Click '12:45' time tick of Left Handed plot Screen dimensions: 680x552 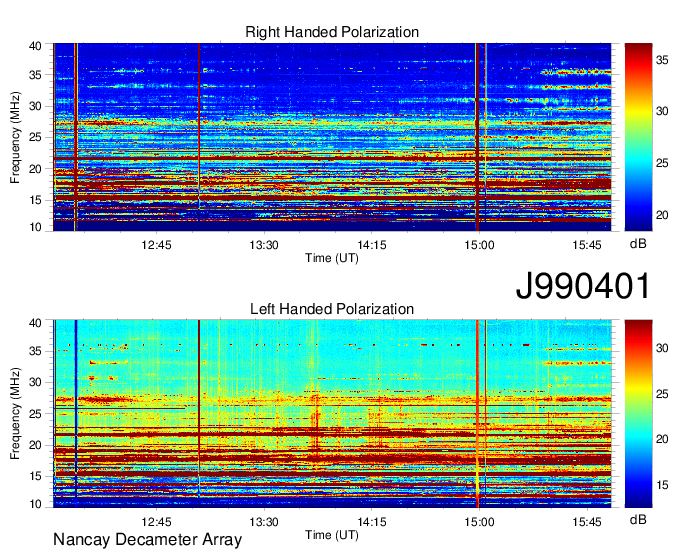click(156, 522)
